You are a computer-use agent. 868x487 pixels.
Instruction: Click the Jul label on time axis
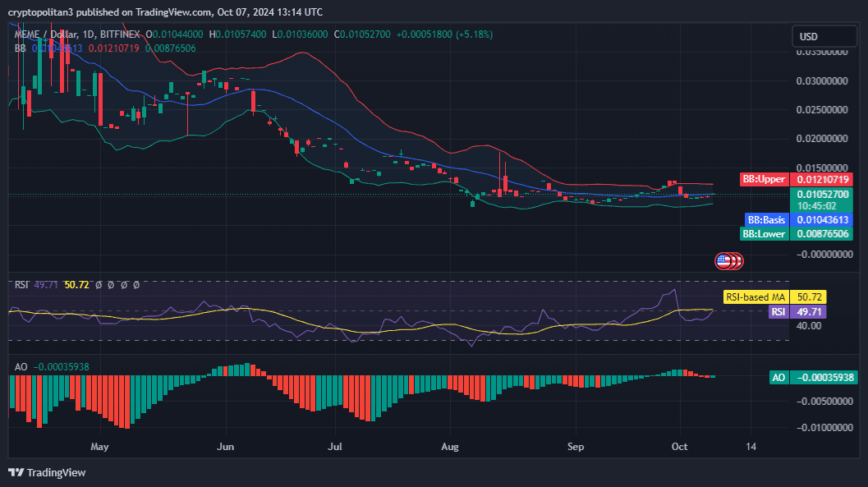[x=334, y=447]
